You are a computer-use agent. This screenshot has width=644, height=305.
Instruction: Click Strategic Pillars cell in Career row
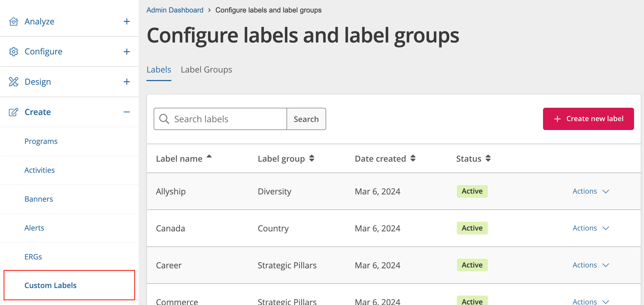click(287, 265)
